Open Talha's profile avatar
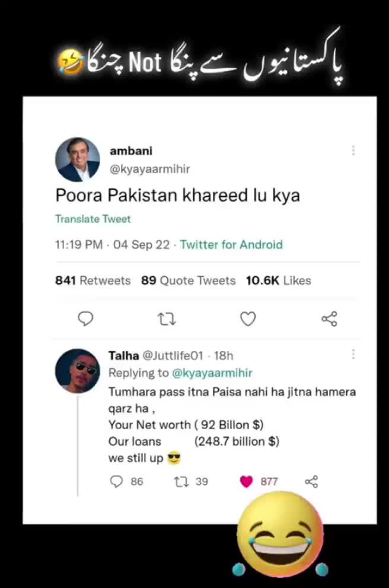Screen dimensions: 389x588 (78, 370)
